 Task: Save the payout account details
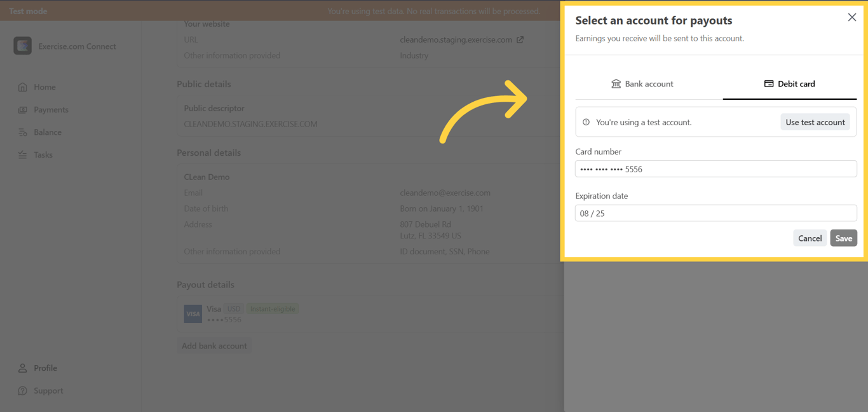(843, 238)
